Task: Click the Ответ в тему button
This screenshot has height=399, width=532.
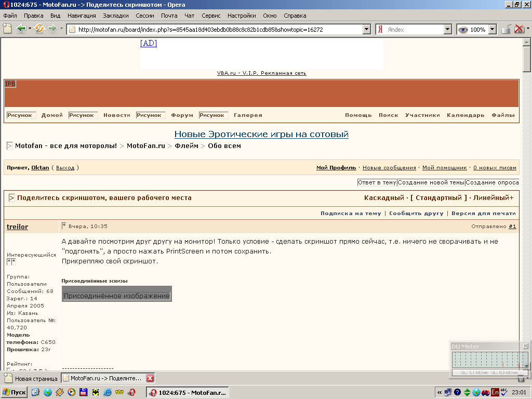Action: [377, 182]
